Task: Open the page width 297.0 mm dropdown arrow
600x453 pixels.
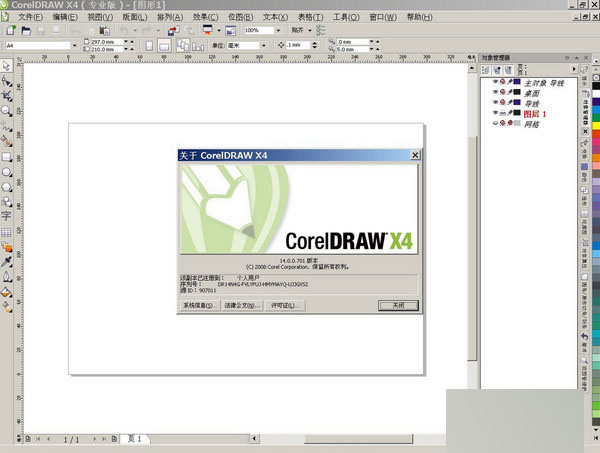Action: (x=126, y=41)
